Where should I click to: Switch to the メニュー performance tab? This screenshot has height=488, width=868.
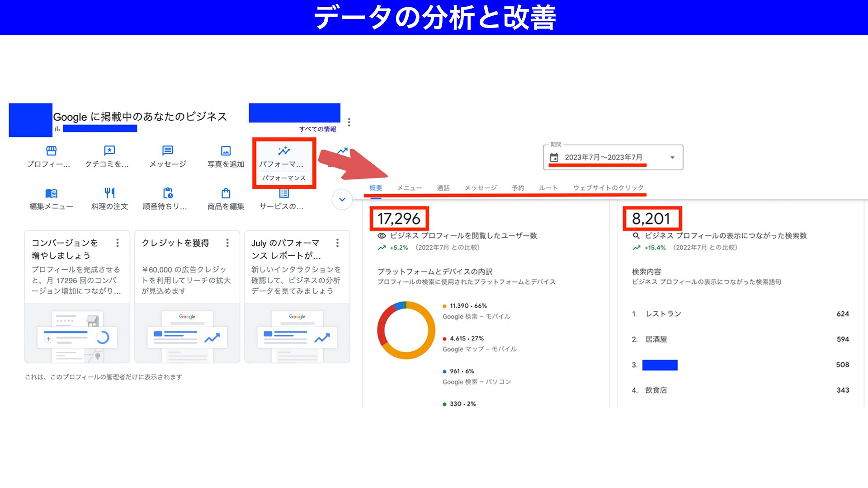point(409,188)
